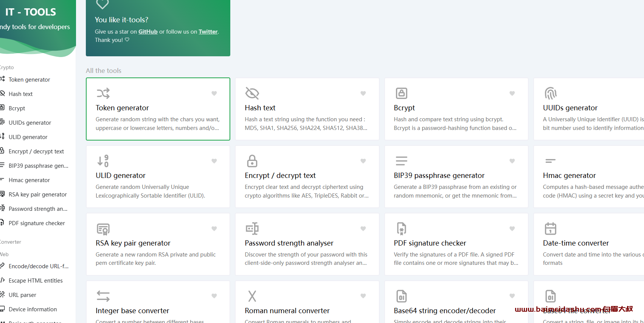Select Password strength an... in sidebar

coord(38,209)
